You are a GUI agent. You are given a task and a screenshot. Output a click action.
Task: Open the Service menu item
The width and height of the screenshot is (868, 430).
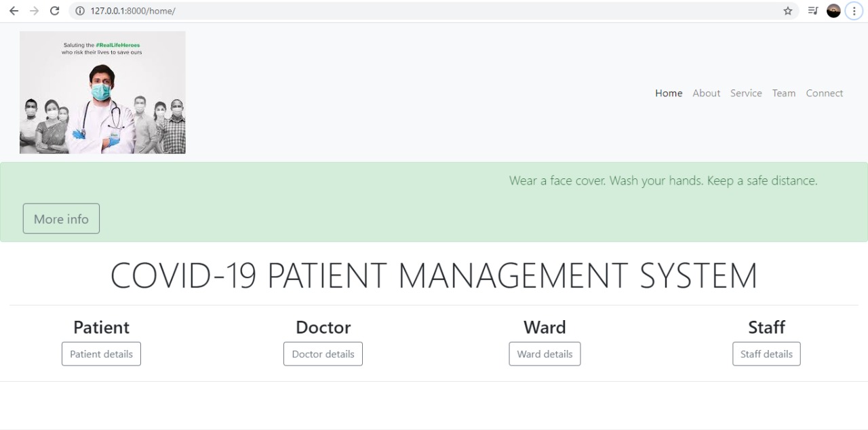[x=746, y=93]
